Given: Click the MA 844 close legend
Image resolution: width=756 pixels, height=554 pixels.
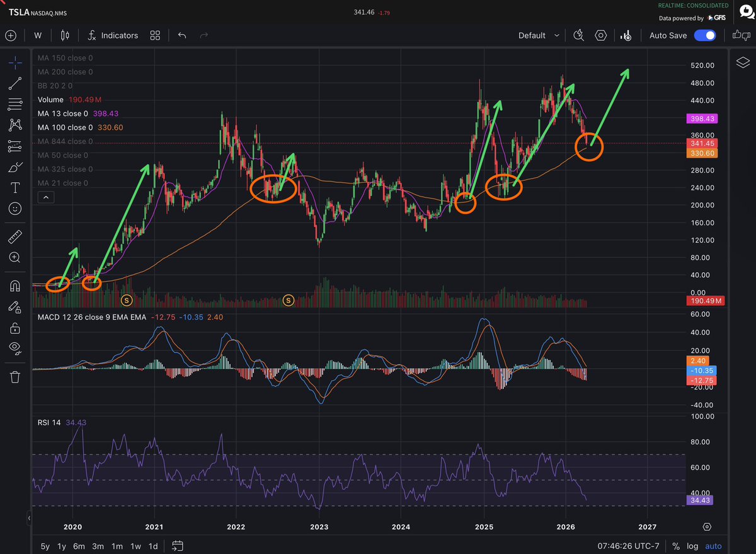Looking at the screenshot, I should point(66,141).
